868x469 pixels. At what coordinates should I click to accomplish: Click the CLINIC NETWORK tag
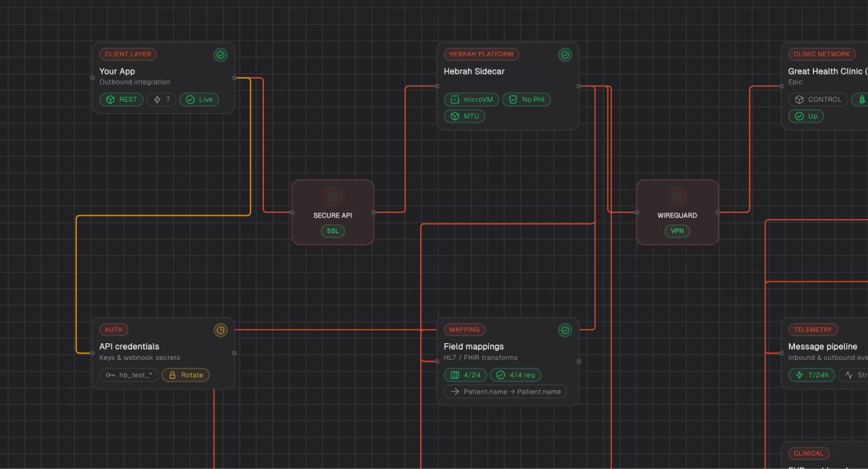tap(822, 54)
